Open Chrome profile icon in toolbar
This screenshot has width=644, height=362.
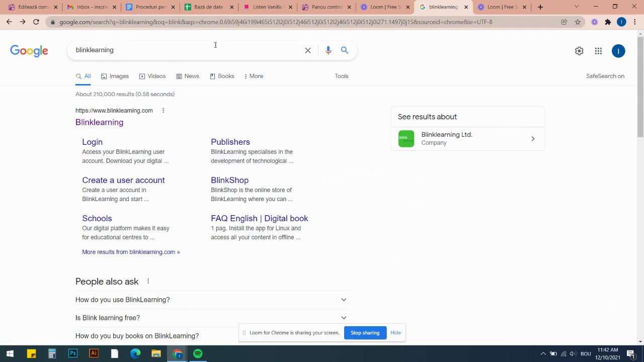click(x=621, y=22)
